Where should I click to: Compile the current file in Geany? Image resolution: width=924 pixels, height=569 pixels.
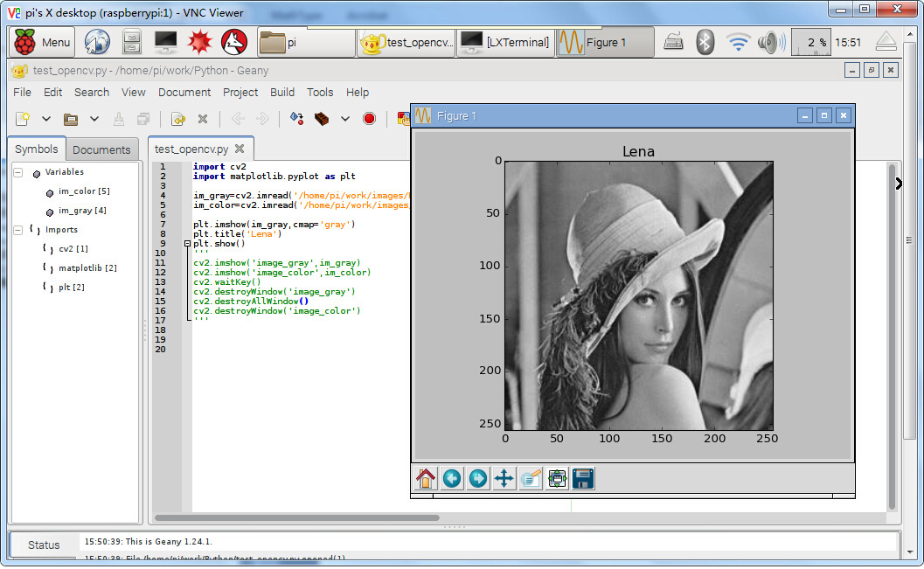point(296,119)
